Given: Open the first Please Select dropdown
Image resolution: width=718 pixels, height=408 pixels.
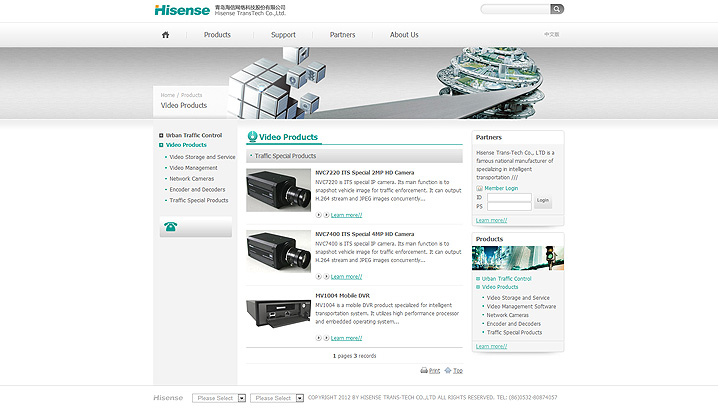Looking at the screenshot, I should (x=219, y=398).
